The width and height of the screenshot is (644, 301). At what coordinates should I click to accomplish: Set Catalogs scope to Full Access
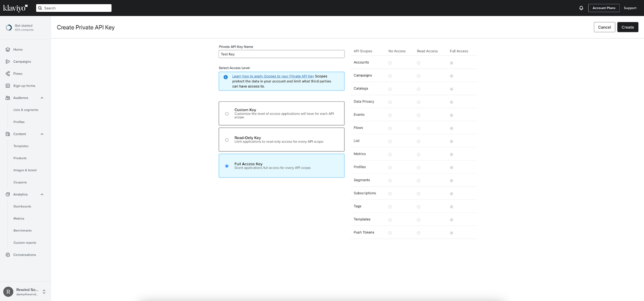452,89
